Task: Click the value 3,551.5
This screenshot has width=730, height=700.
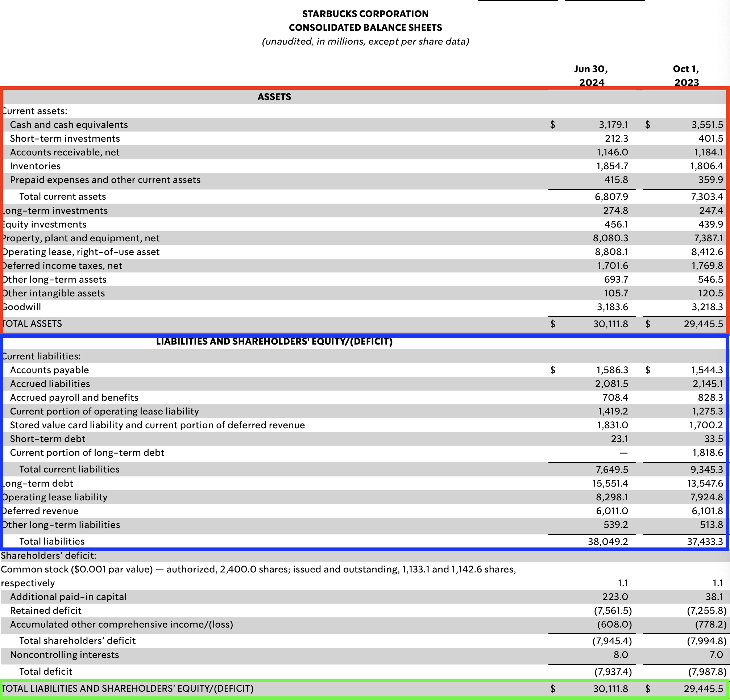Action: pos(707,125)
